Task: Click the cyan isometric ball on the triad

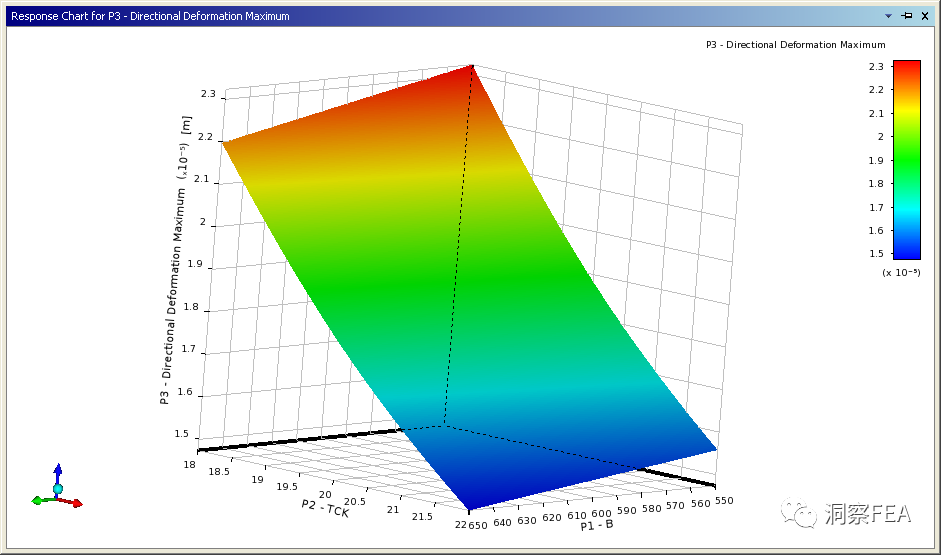Action: coord(58,489)
